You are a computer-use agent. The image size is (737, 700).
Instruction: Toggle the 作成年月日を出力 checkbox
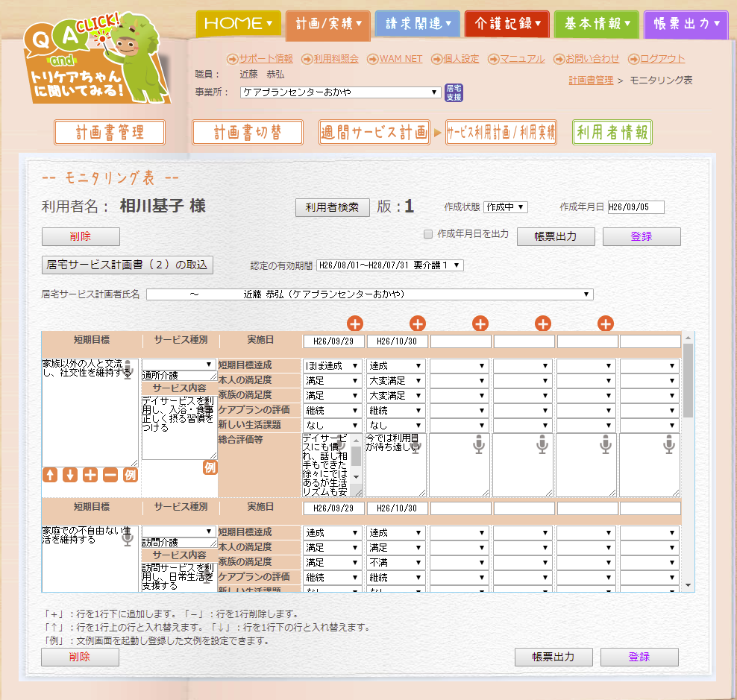[428, 234]
